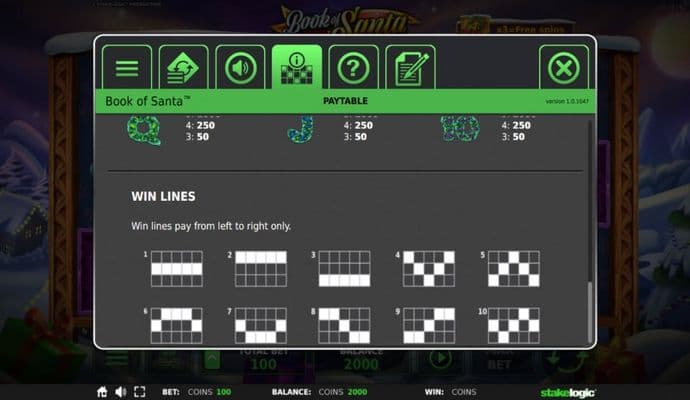Viewport: 690px width, 400px height.
Task: Open the hamburger menu tab
Action: pyautogui.click(x=126, y=68)
